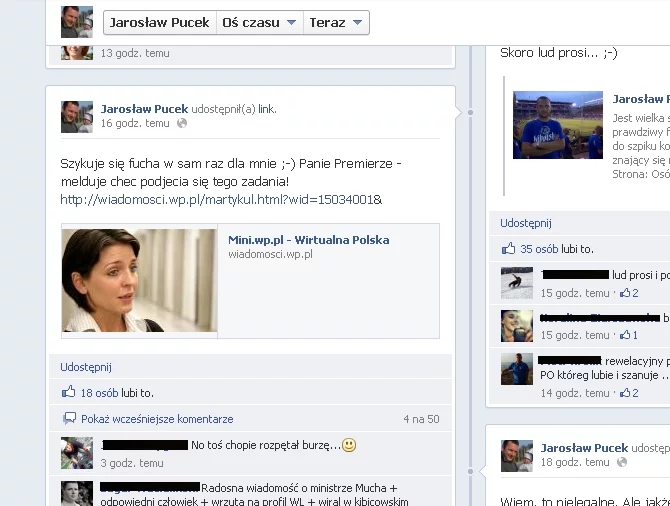Click Udostępnij under the stadium post
The height and width of the screenshot is (506, 670).
[526, 223]
